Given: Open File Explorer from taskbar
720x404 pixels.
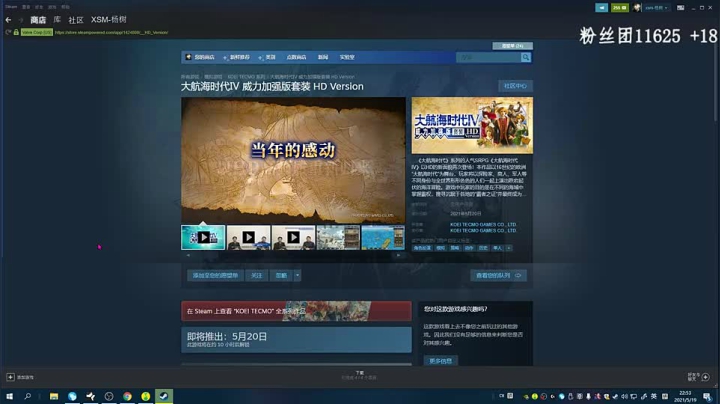Looking at the screenshot, I should pyautogui.click(x=54, y=396).
